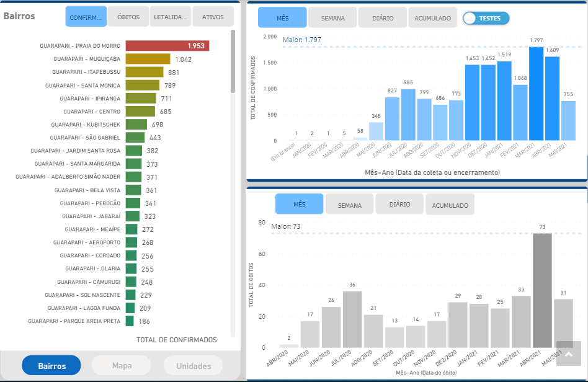Click the Bairros view button
The image size is (588, 382).
[51, 366]
